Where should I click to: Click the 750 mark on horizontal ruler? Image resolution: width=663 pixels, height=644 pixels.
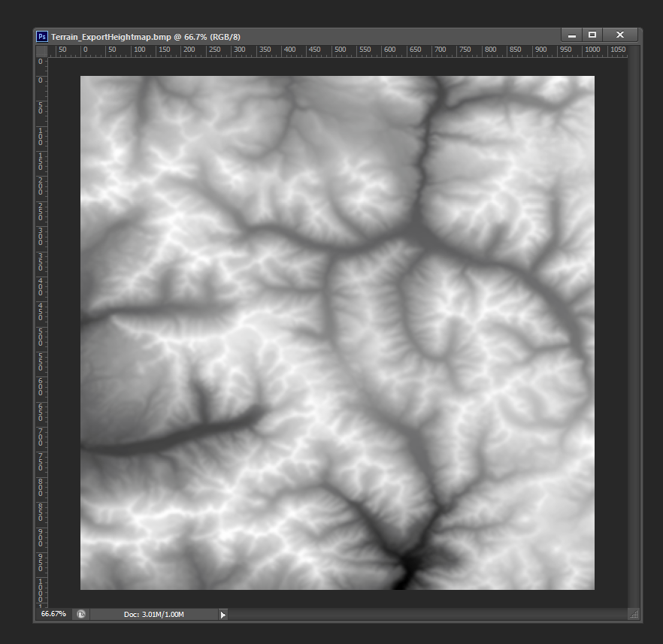click(x=466, y=50)
